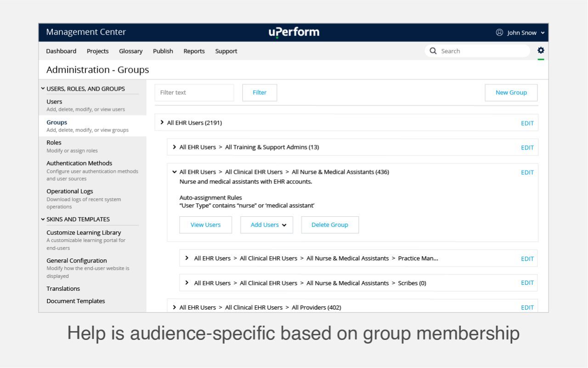Select the Reports menu item
588x368 pixels.
coord(194,51)
